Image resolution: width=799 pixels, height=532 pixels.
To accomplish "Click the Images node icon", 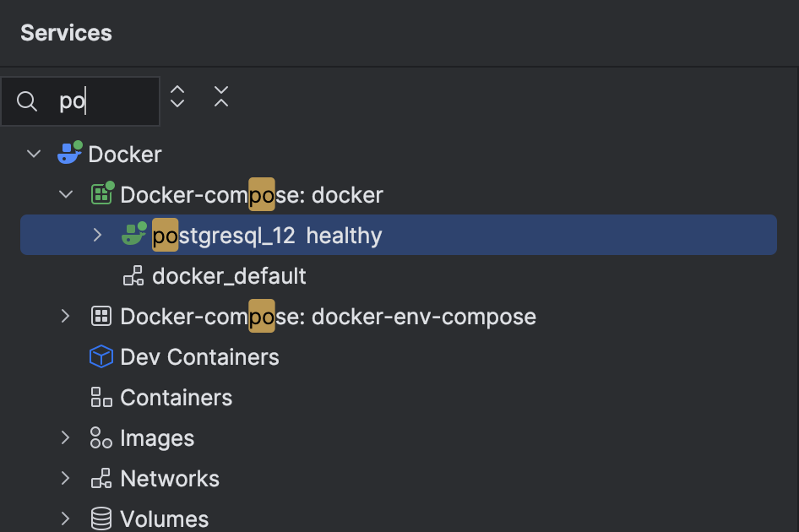I will tap(101, 437).
